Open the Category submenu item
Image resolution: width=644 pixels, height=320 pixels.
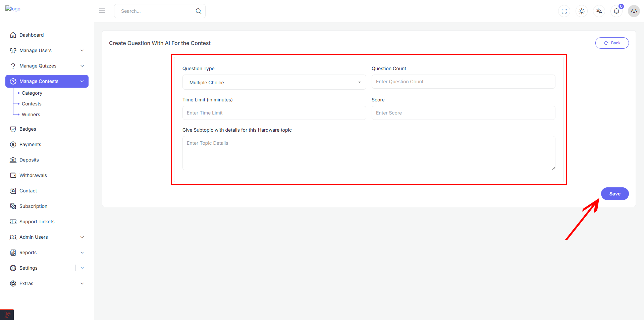32,93
